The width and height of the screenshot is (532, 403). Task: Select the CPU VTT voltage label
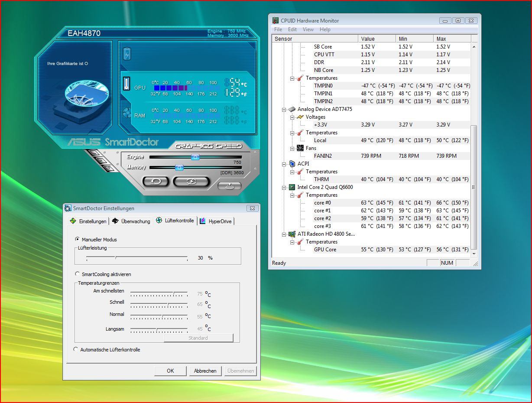click(x=324, y=55)
